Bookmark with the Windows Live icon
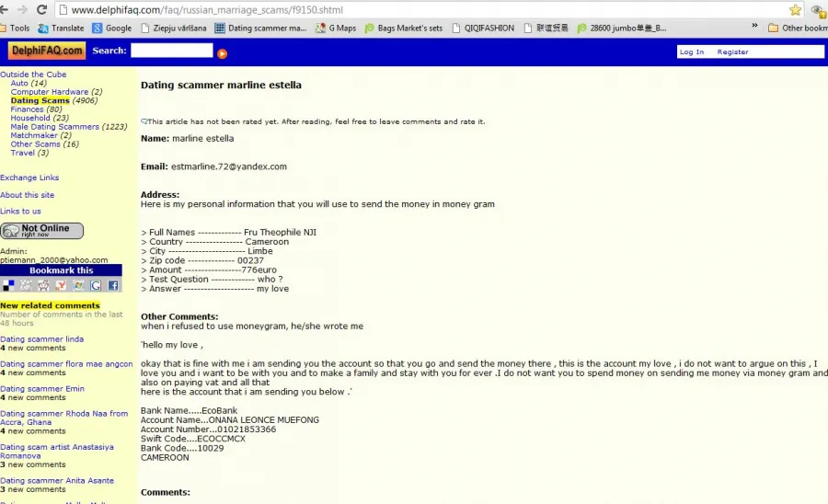The image size is (828, 504). click(x=78, y=285)
